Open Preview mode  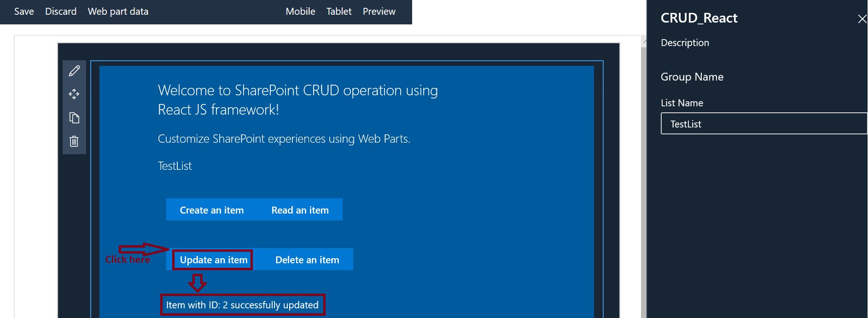[379, 12]
